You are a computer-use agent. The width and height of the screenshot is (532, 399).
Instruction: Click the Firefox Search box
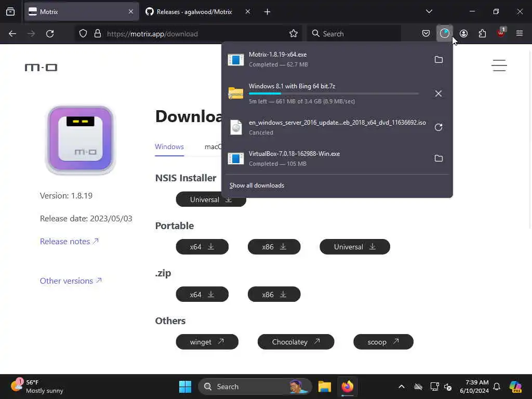[x=354, y=34]
